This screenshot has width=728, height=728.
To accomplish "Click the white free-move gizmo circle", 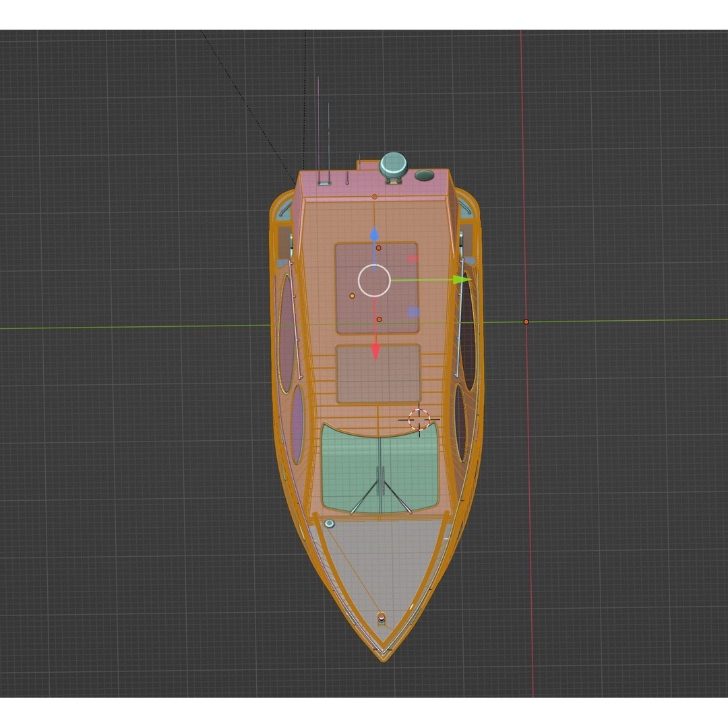I will pyautogui.click(x=374, y=280).
